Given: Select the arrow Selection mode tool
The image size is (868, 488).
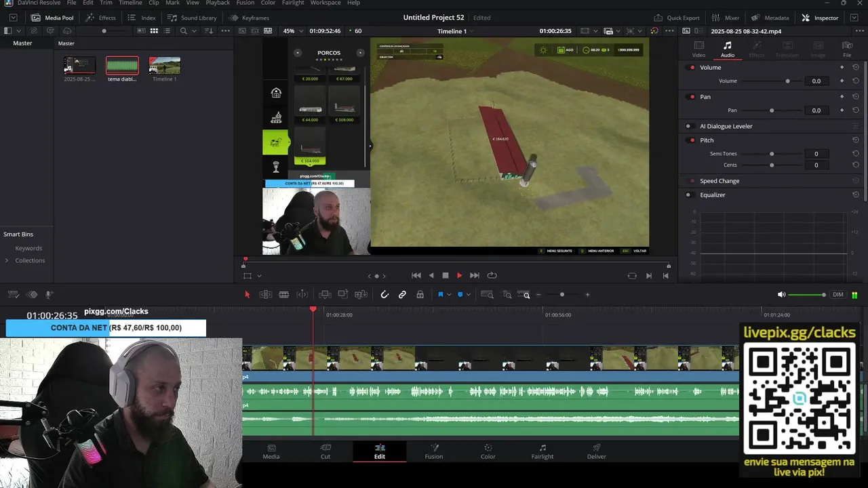Looking at the screenshot, I should pyautogui.click(x=248, y=295).
